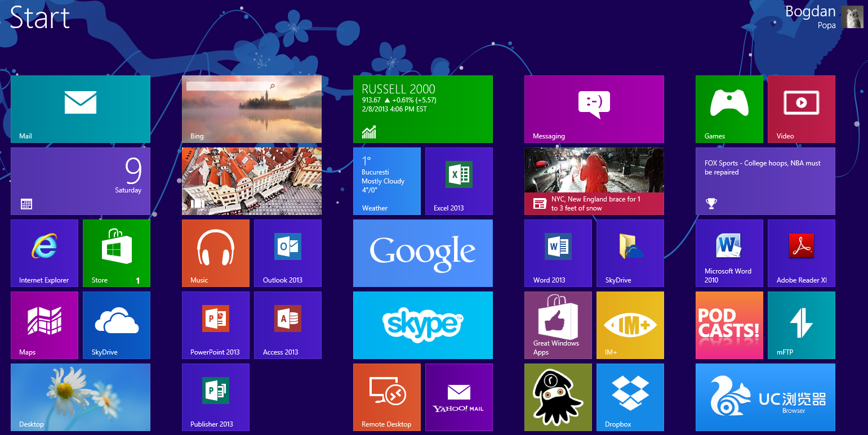
Task: Open the Dropbox app
Action: 630,397
